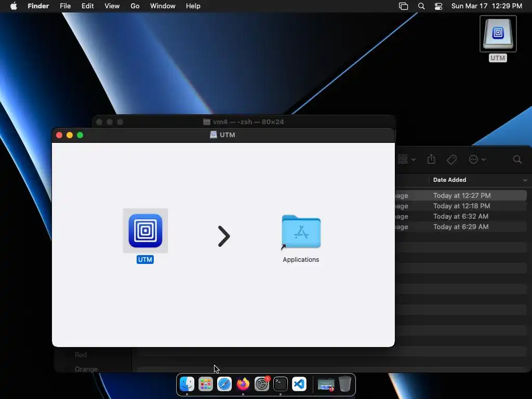Zoom the UTM window with green button
Screen dimensions: 532x399
[x=80, y=135]
